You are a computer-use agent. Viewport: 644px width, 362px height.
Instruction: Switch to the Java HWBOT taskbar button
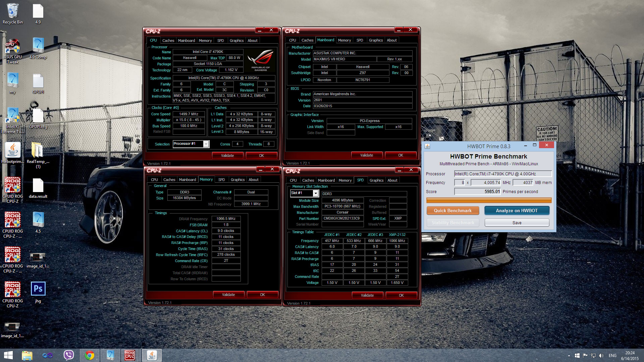(x=152, y=355)
